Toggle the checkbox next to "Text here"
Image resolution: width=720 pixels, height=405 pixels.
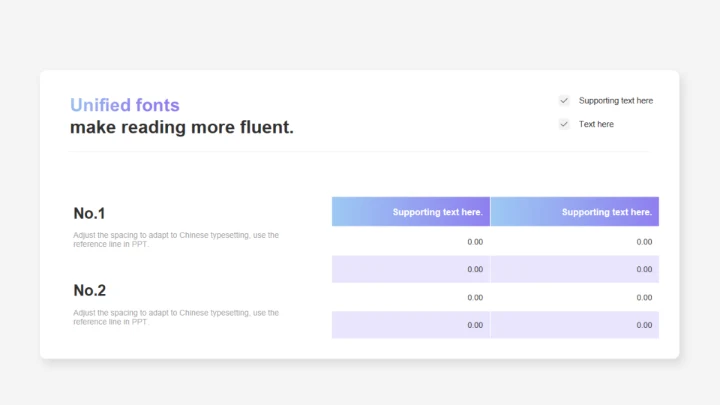(564, 124)
